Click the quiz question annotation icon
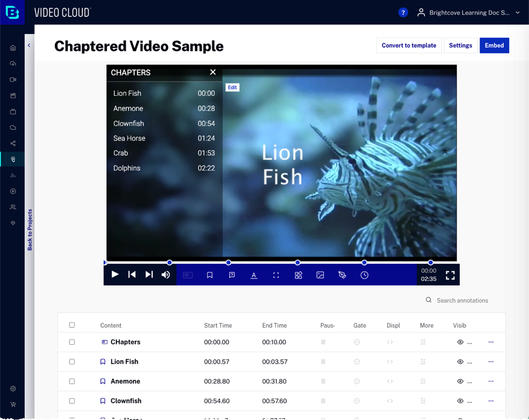Image resolution: width=529 pixels, height=420 pixels. point(232,275)
